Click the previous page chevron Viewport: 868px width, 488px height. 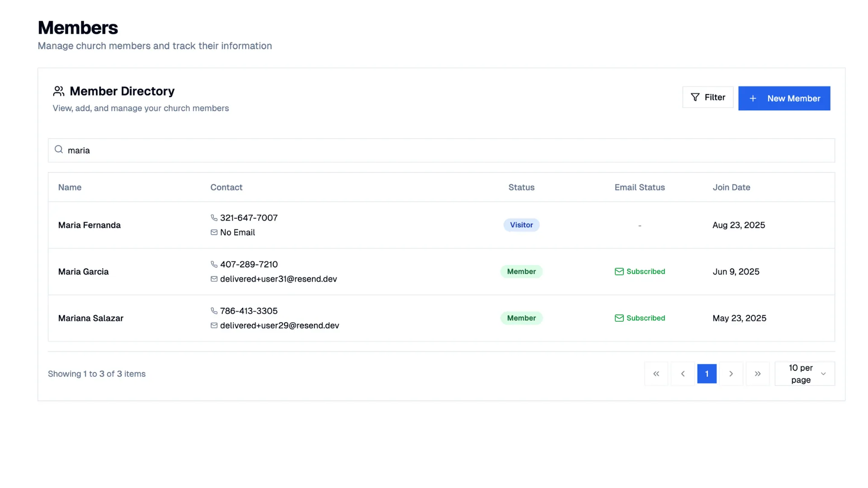683,374
